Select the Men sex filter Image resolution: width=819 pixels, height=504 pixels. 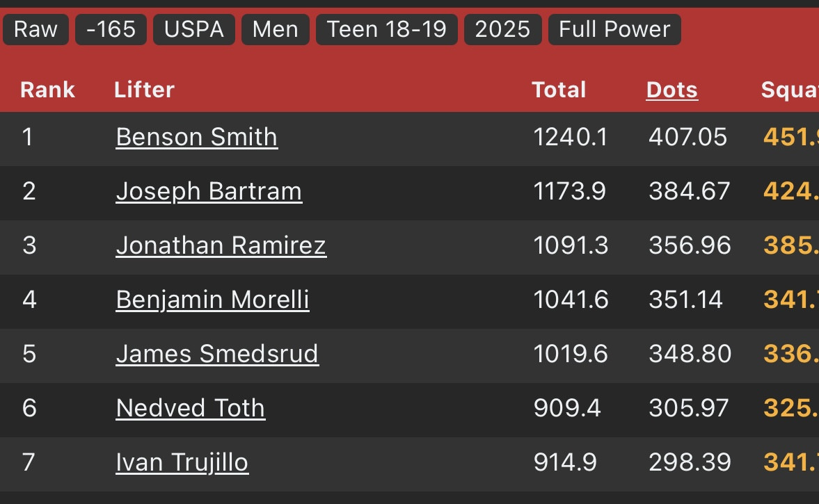click(x=275, y=29)
